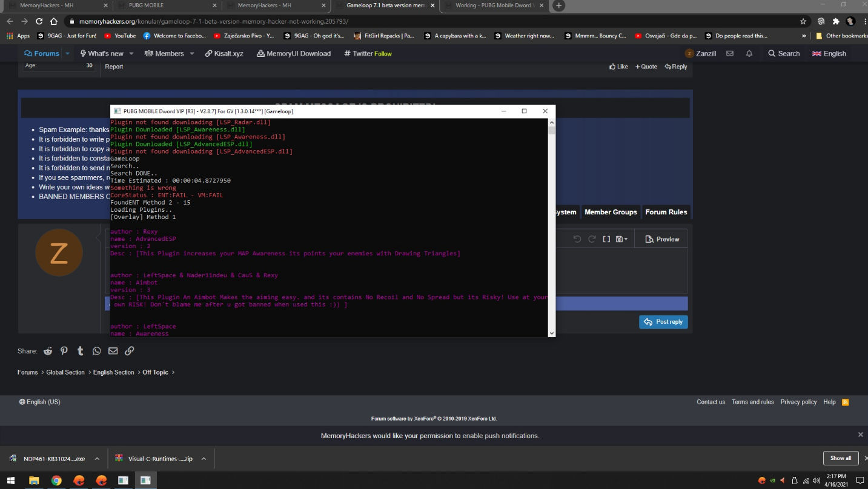Open forum Search
This screenshot has width=868, height=489.
784,53
